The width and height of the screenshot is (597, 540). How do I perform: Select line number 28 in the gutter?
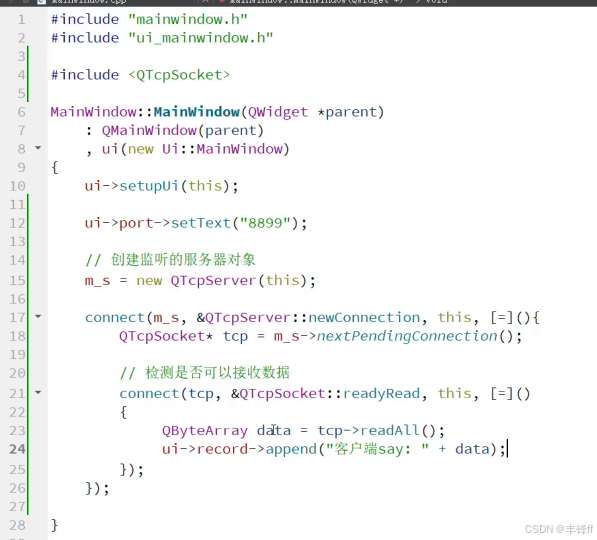pyautogui.click(x=17, y=525)
